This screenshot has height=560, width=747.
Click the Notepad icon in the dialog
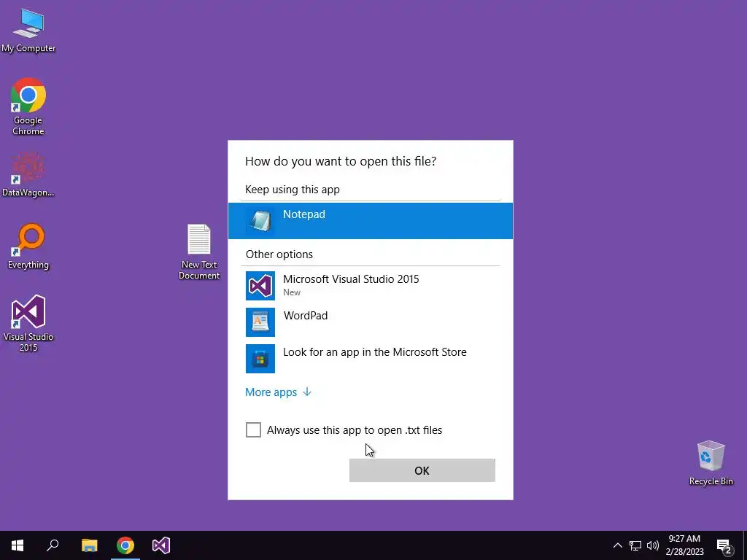coord(260,220)
